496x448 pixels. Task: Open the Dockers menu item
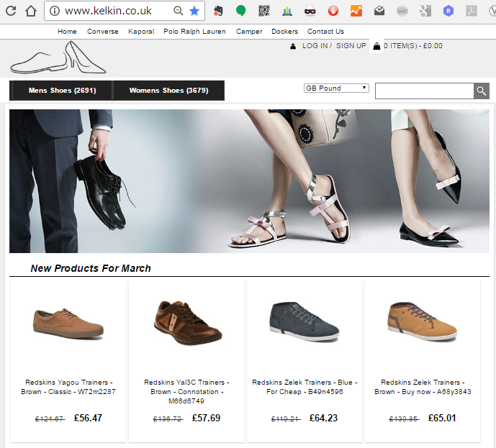pyautogui.click(x=284, y=32)
